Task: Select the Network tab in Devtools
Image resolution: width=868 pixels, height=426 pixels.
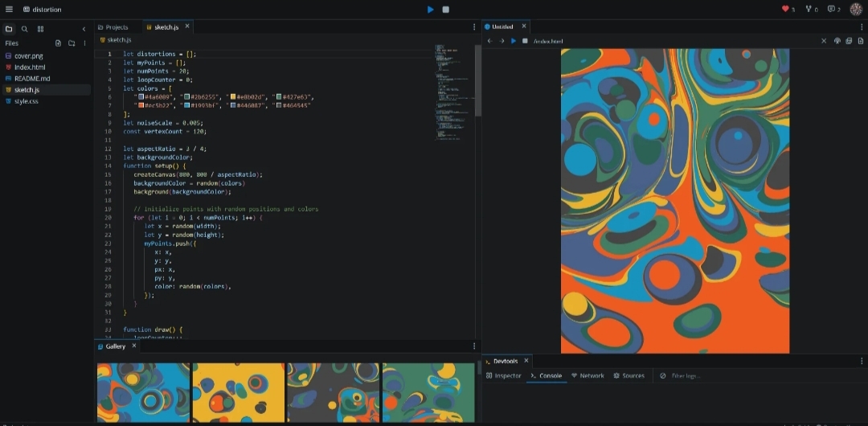Action: pos(588,375)
